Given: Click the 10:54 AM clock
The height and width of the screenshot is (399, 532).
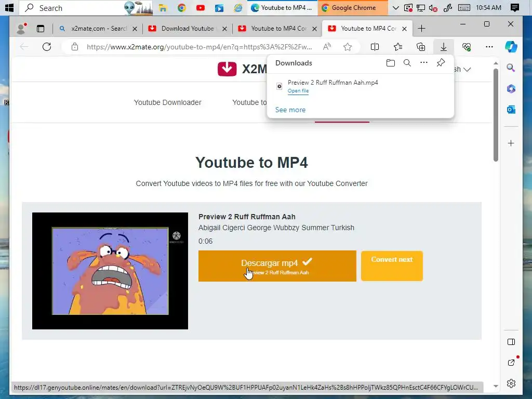Looking at the screenshot, I should [x=488, y=7].
